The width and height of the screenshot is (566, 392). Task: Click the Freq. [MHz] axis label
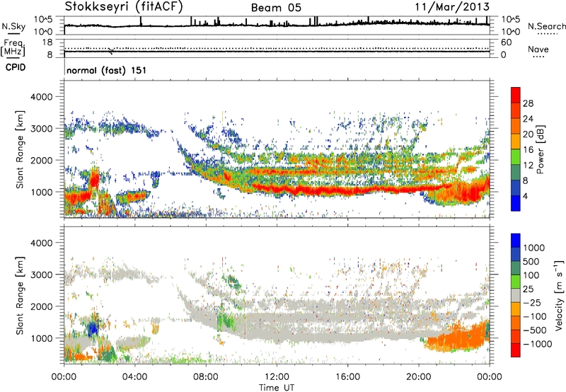click(13, 48)
